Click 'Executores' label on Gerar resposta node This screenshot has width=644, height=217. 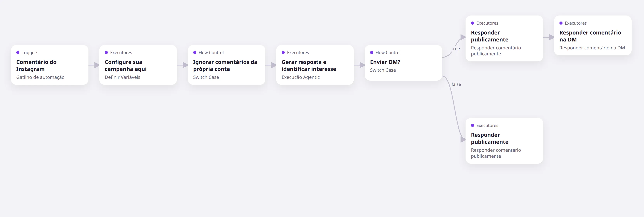pyautogui.click(x=298, y=53)
